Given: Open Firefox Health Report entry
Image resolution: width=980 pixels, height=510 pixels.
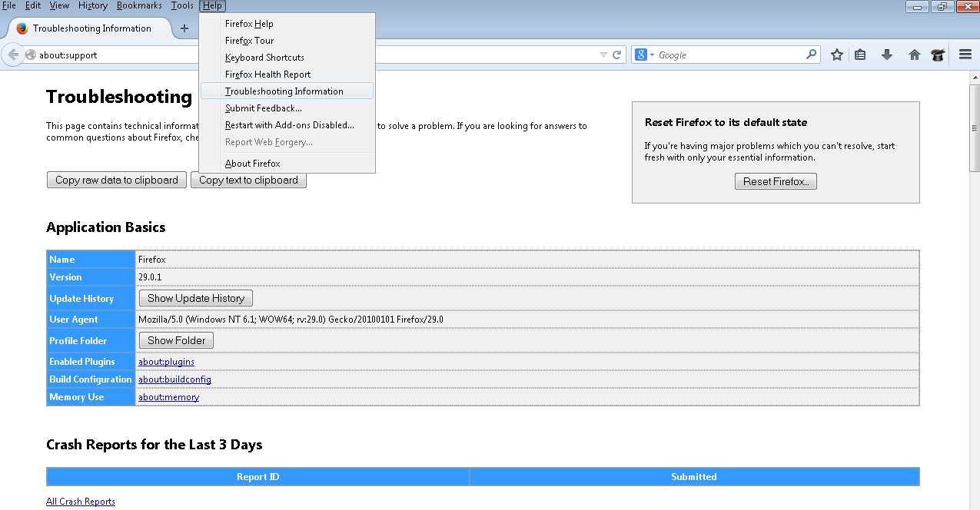Looking at the screenshot, I should coord(287,75).
